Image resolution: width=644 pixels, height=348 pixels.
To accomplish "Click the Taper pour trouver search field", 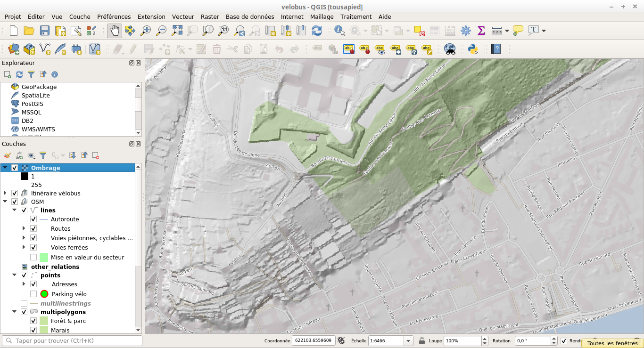I will [x=72, y=340].
